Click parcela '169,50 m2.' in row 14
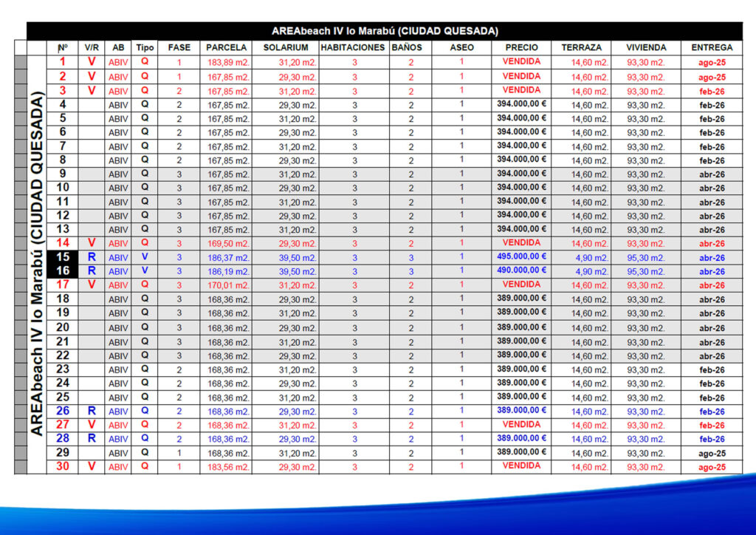This screenshot has height=535, width=756. (228, 244)
